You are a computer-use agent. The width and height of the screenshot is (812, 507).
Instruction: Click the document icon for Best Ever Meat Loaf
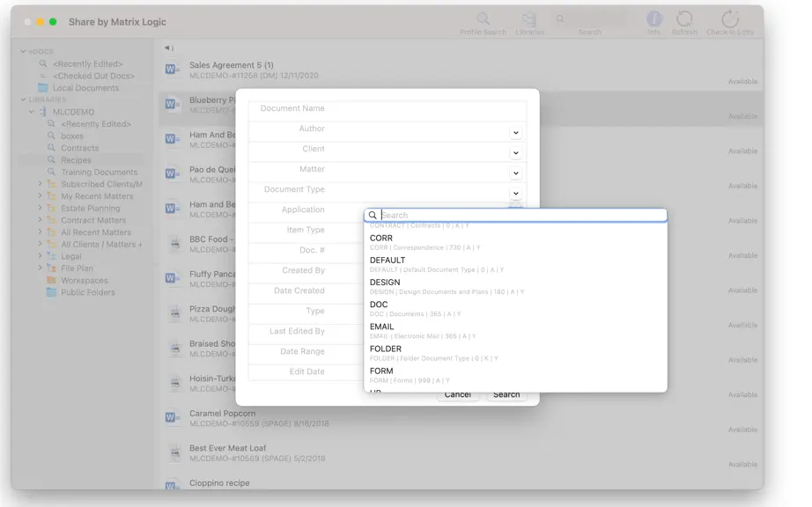click(175, 453)
